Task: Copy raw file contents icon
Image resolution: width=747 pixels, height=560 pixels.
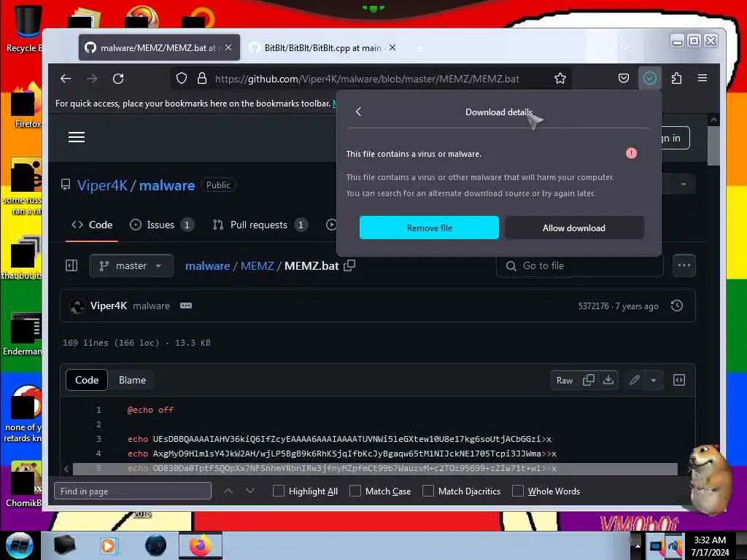Action: click(x=589, y=380)
